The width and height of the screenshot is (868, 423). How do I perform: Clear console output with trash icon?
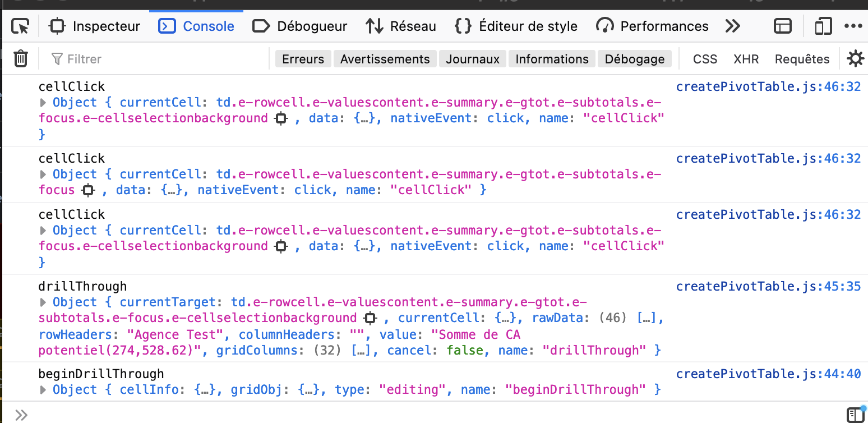point(21,58)
